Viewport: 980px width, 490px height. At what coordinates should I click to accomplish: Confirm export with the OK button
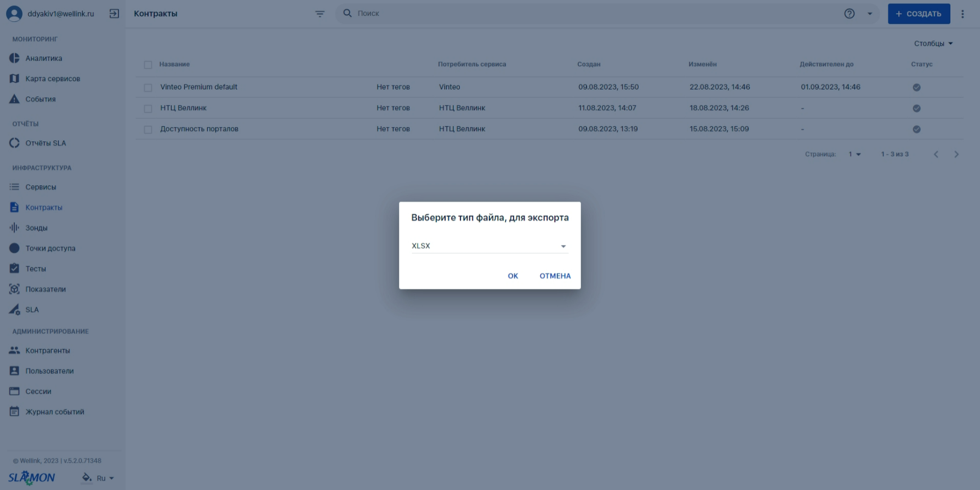513,276
